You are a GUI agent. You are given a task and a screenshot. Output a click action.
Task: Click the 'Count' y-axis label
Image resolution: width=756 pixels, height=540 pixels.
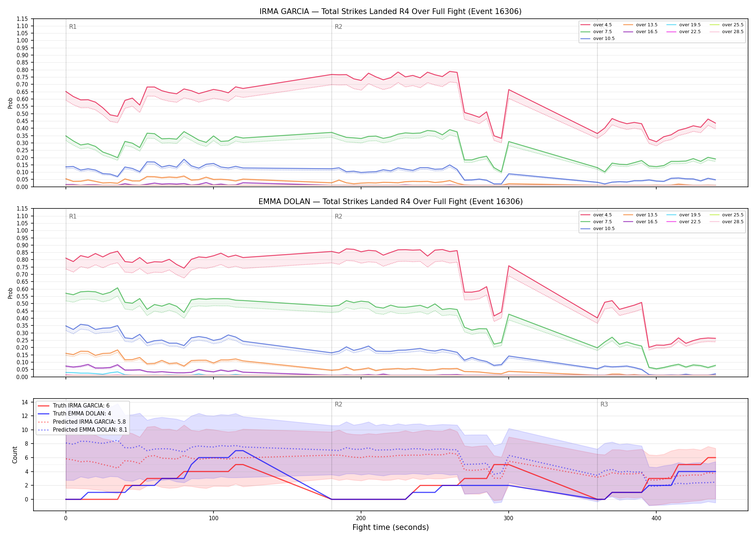click(15, 455)
